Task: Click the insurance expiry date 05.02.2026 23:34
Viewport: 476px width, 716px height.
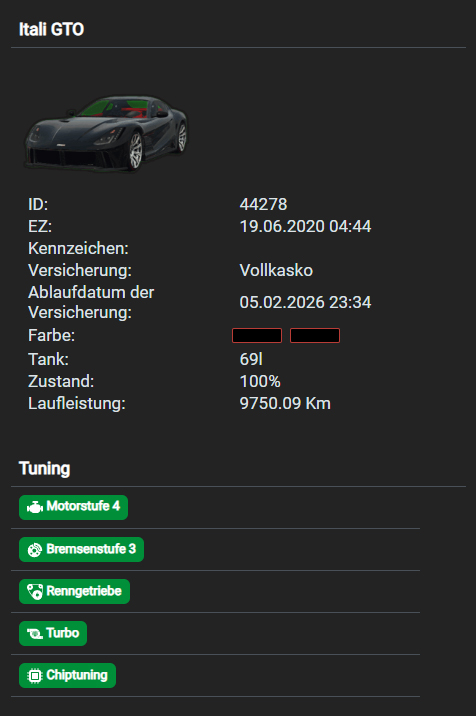Action: pos(306,302)
